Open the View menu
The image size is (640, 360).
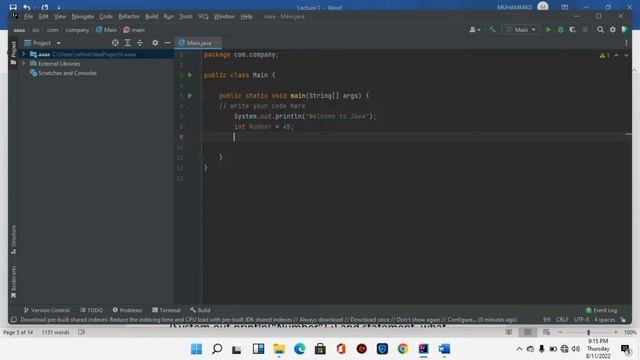click(60, 17)
